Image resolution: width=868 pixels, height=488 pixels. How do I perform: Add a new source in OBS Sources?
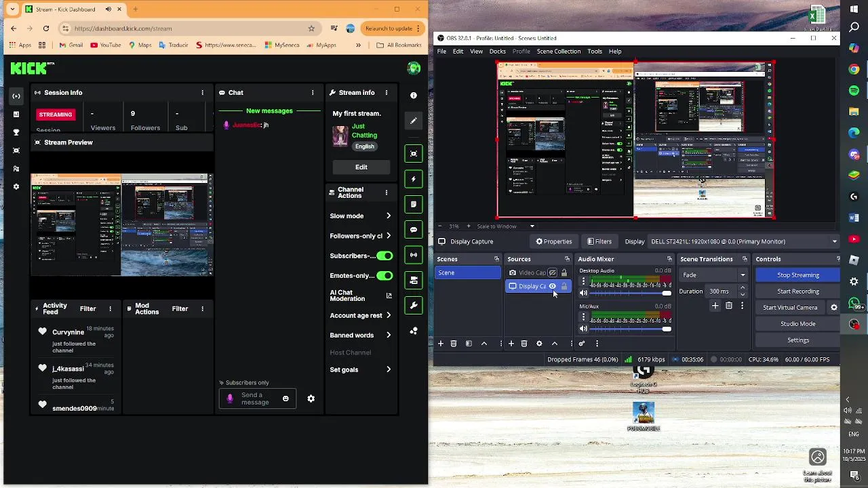511,344
